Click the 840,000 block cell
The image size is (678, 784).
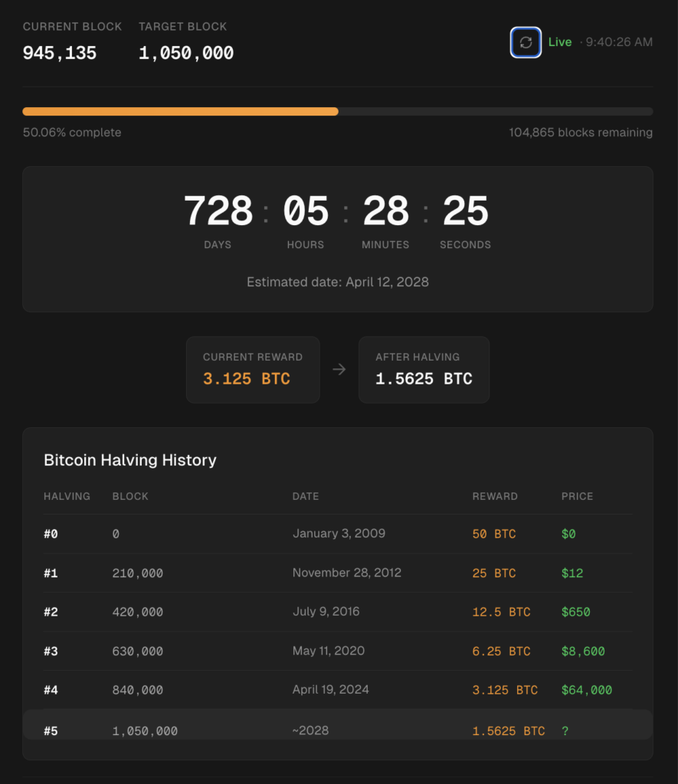(138, 690)
